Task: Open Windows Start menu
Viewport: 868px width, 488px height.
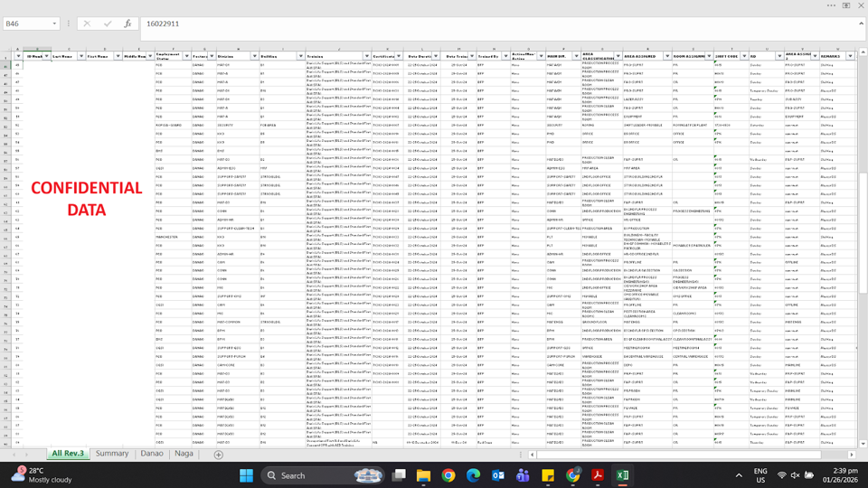Action: (246, 475)
